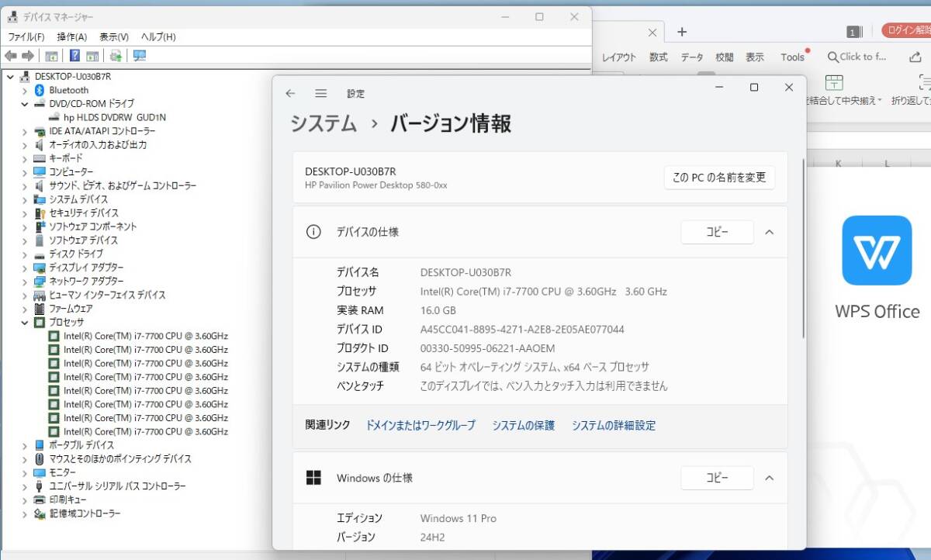Select the キーボード category icon in the tree
The image size is (931, 560).
40,158
